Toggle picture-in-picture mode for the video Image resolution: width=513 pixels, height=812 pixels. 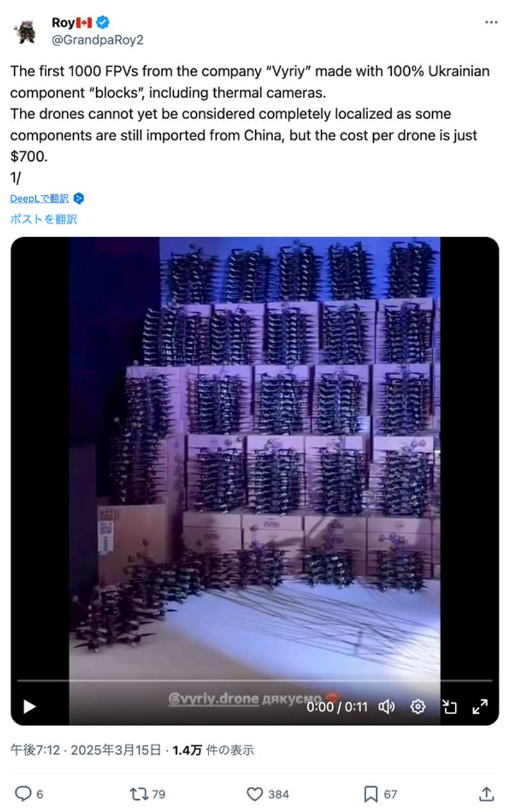click(450, 706)
